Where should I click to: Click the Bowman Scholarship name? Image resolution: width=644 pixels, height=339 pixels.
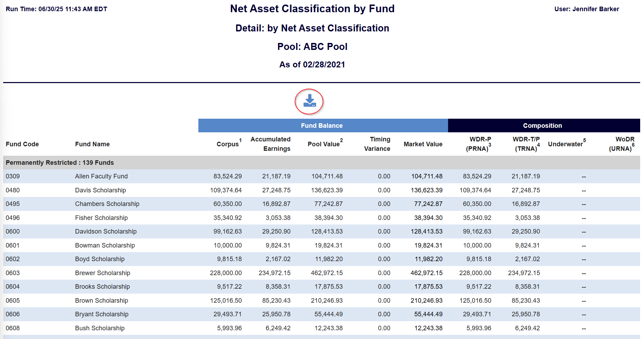[105, 245]
